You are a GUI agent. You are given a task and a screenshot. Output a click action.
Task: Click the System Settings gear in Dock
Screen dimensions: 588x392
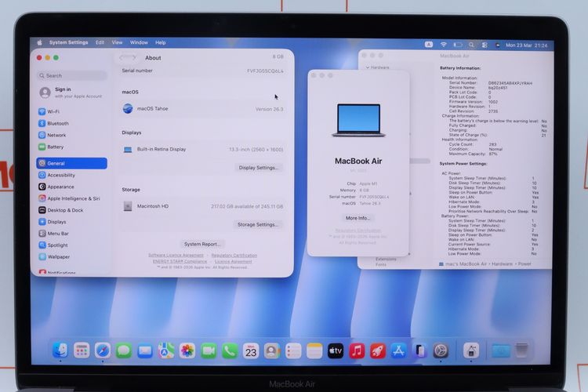pyautogui.click(x=441, y=350)
